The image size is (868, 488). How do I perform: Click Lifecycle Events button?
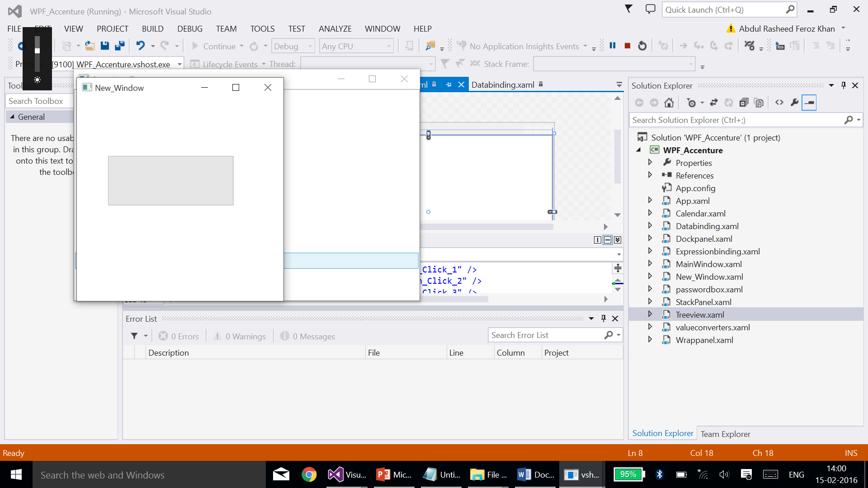coord(224,64)
